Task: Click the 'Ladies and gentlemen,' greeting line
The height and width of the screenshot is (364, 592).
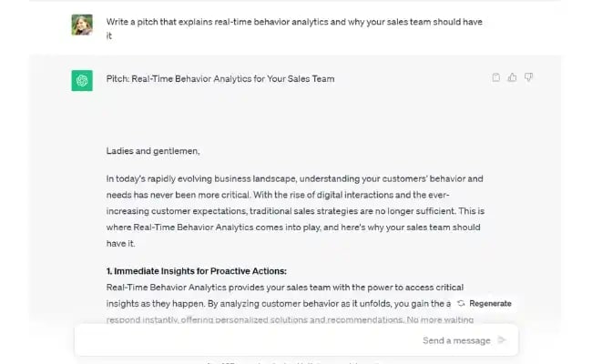Action: pyautogui.click(x=152, y=151)
